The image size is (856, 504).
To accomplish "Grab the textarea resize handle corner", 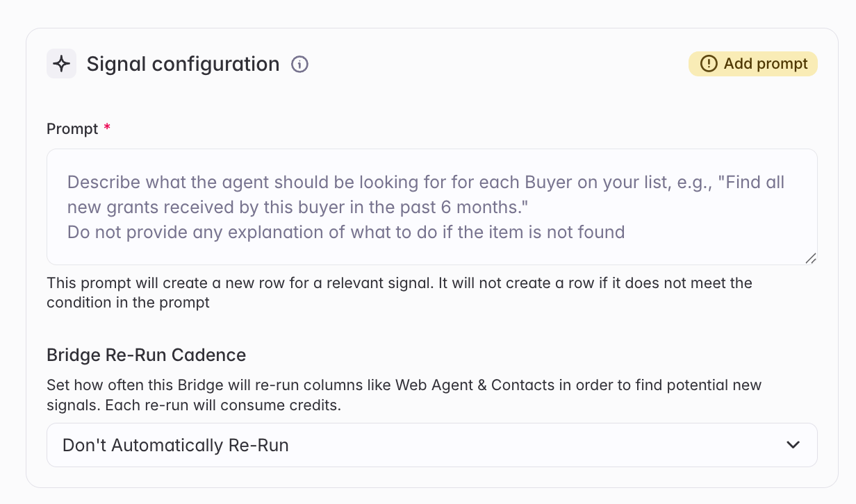I will click(810, 258).
